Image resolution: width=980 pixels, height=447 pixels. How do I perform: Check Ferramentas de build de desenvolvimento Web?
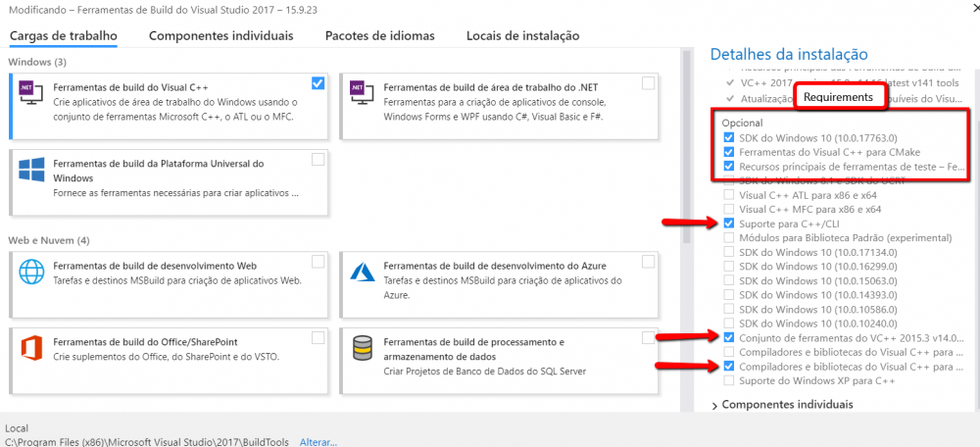(318, 262)
